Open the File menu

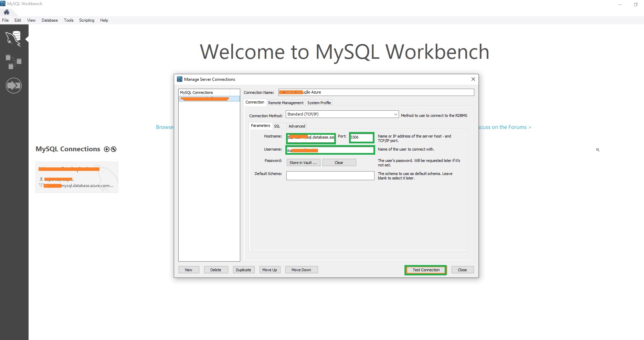tap(6, 20)
